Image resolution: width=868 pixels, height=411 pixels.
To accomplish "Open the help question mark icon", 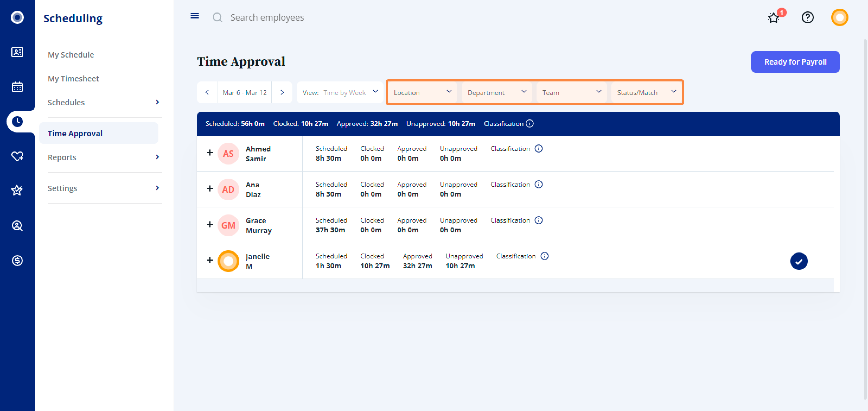I will coord(807,17).
